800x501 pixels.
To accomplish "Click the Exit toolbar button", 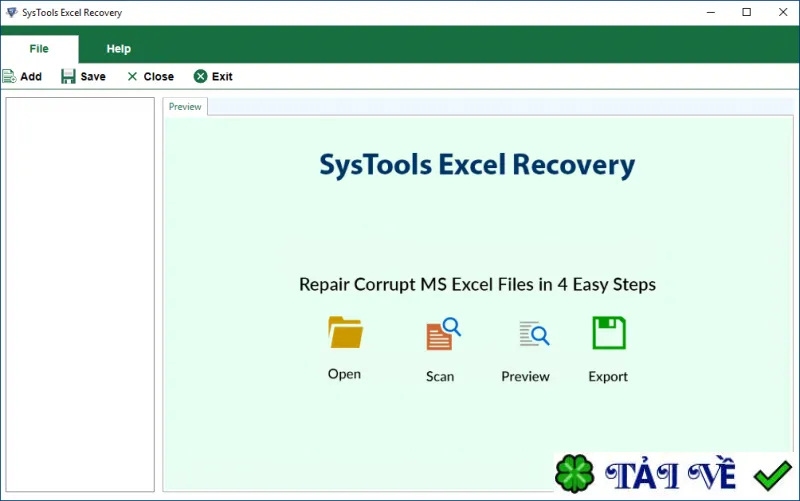I will [x=213, y=77].
